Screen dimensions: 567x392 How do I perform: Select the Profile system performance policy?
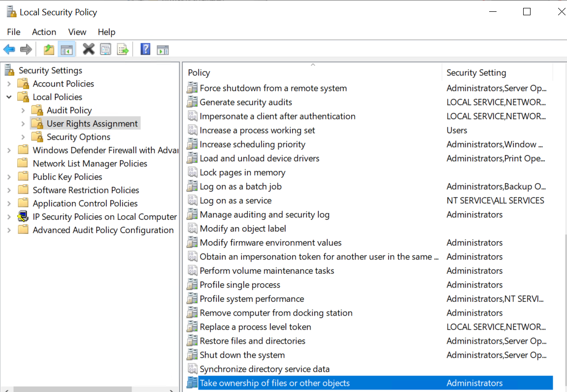point(252,299)
